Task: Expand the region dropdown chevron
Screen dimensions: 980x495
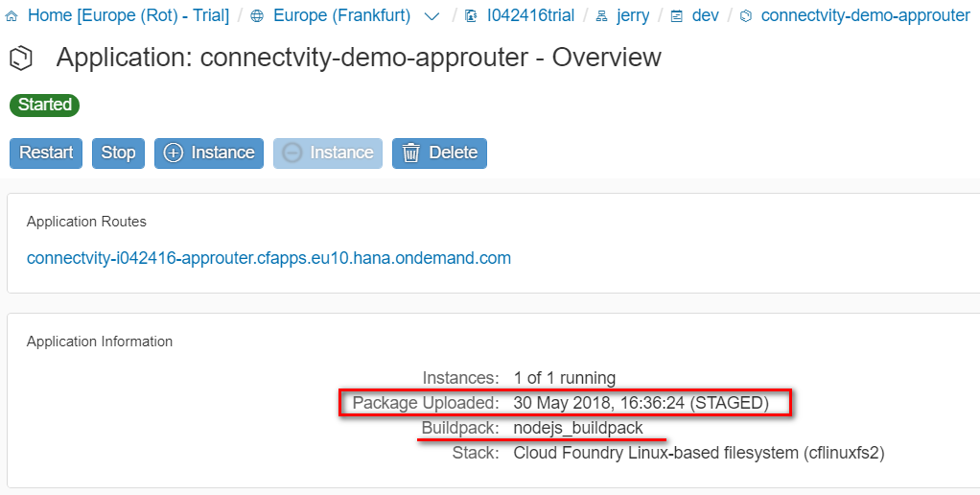Action: coord(432,17)
